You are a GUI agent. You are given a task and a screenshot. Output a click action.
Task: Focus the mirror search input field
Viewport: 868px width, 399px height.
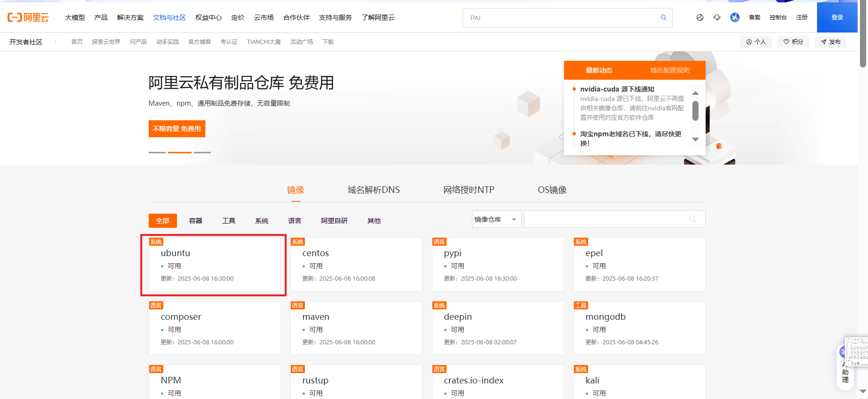coord(615,219)
